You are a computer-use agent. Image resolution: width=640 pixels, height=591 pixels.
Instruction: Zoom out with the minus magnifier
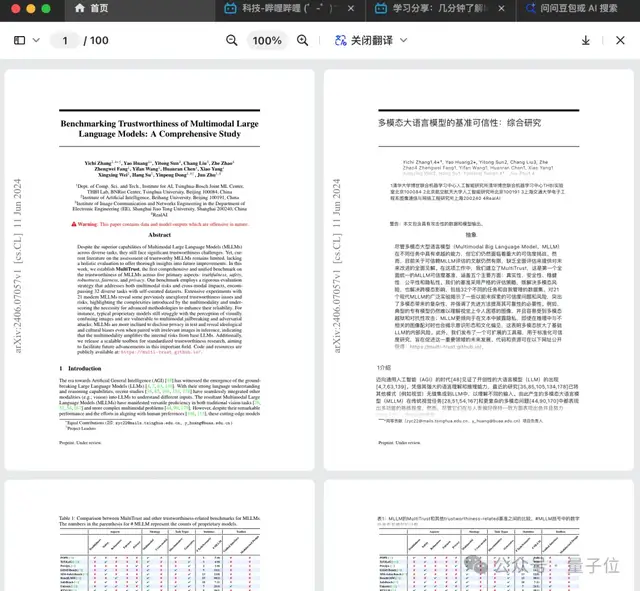click(232, 40)
